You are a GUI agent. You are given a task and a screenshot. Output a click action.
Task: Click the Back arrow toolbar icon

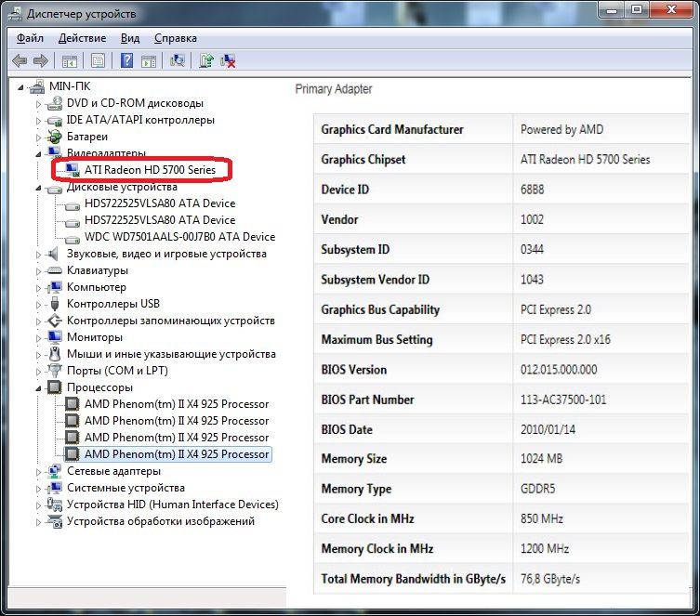point(20,60)
